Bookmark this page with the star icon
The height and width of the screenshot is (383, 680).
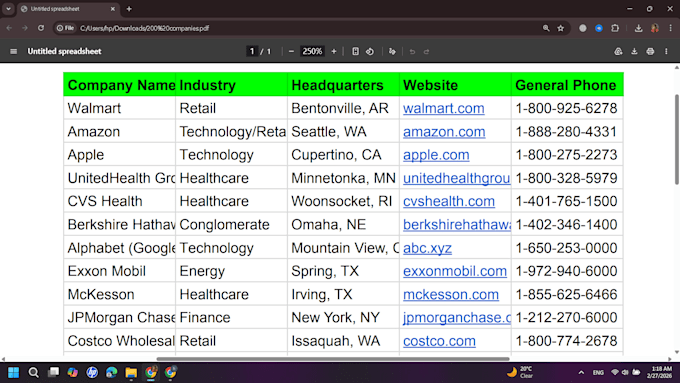coord(560,28)
